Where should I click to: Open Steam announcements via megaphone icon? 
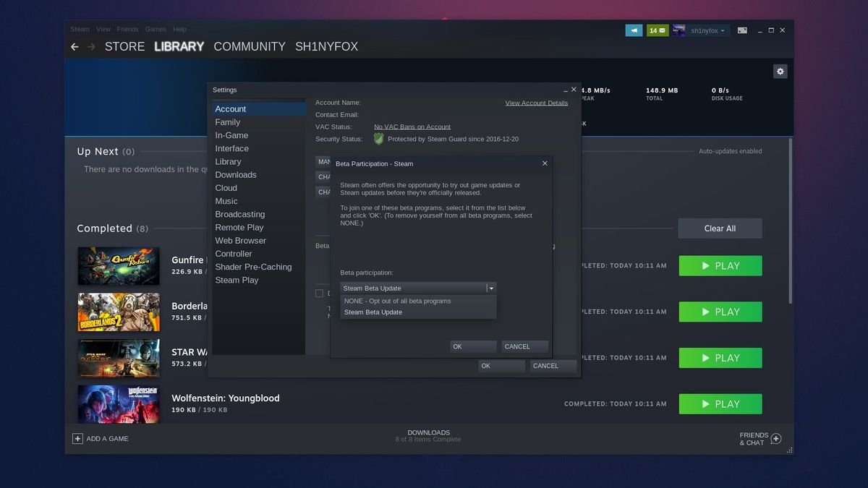point(634,30)
